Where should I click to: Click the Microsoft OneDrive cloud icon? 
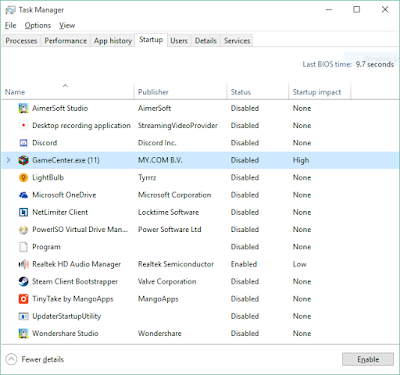(x=23, y=195)
